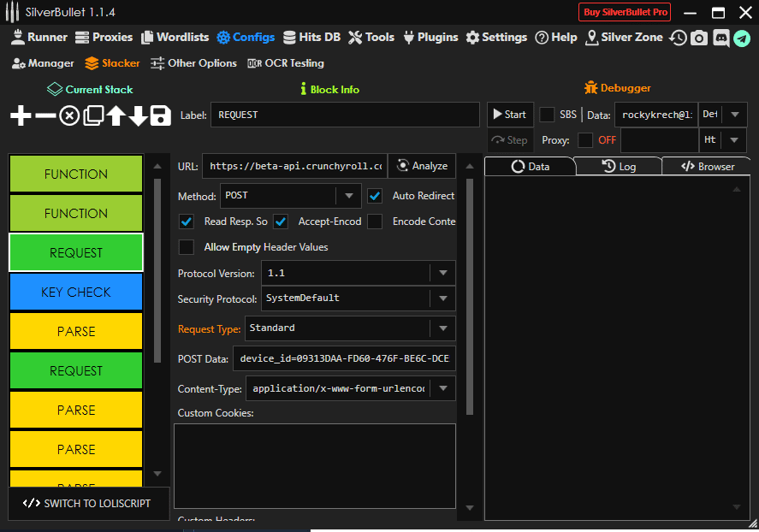Click block stack scrollbar down arrow

point(157,474)
